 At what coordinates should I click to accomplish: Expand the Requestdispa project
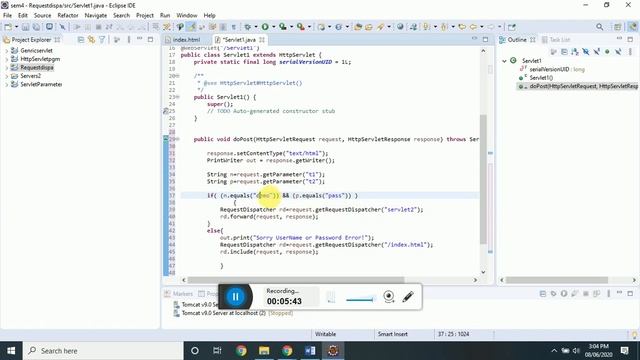6,68
